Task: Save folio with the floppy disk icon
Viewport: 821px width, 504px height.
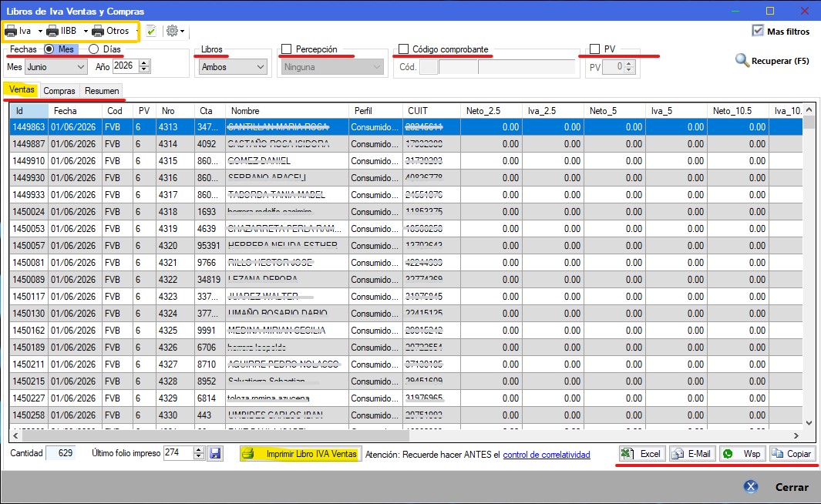Action: [x=215, y=453]
